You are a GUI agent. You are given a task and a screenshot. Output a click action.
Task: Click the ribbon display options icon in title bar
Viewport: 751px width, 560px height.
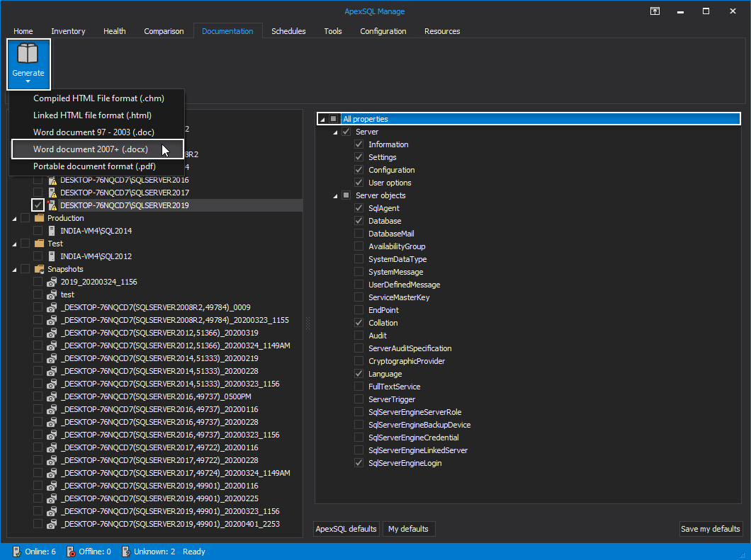[x=655, y=11]
